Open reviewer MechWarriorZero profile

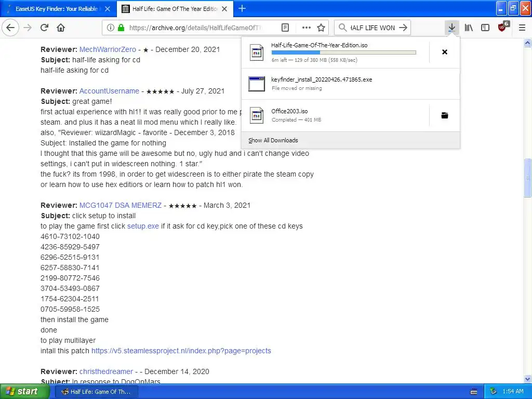pyautogui.click(x=108, y=49)
